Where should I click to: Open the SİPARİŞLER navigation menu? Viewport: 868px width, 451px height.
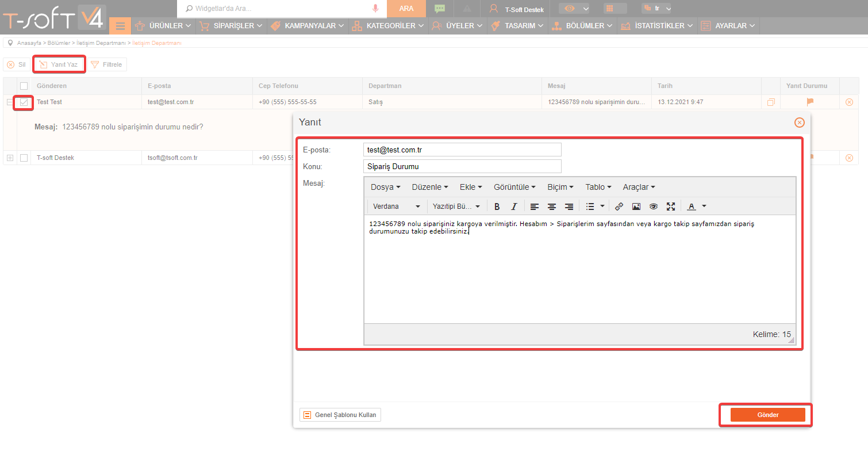coord(231,26)
